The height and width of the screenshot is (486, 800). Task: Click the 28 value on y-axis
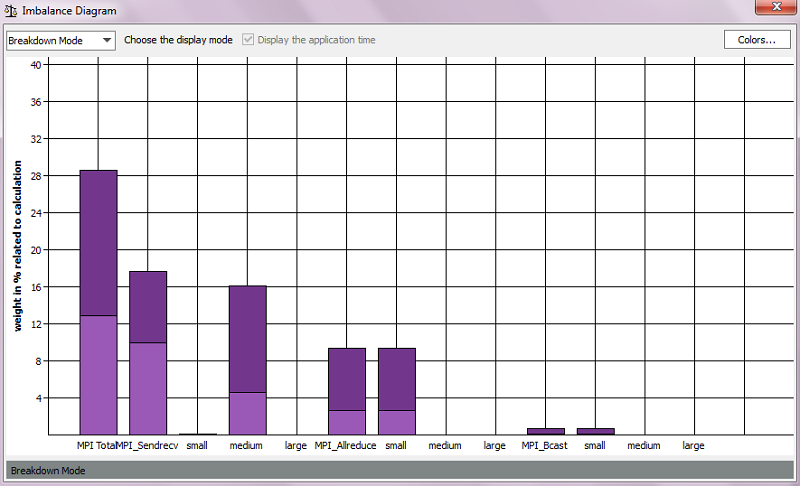[x=36, y=176]
